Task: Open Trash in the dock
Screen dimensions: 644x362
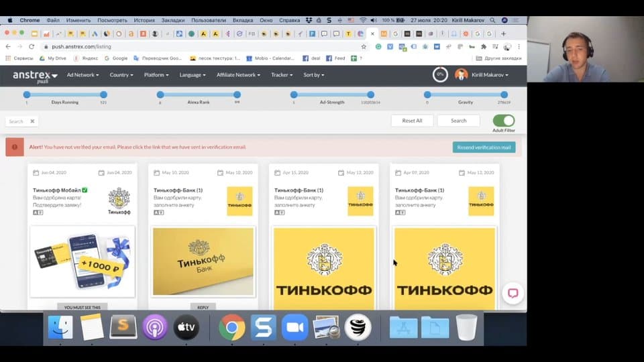Action: tap(467, 328)
